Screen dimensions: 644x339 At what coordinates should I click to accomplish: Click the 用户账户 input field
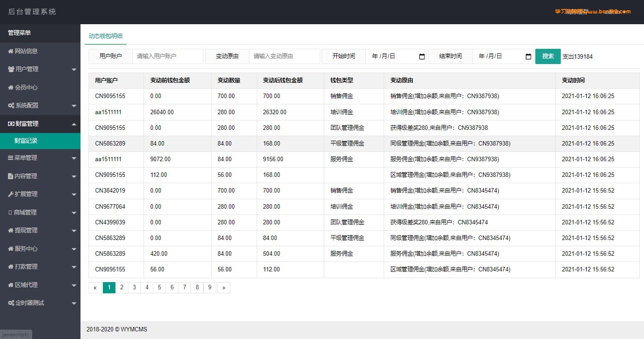(168, 56)
